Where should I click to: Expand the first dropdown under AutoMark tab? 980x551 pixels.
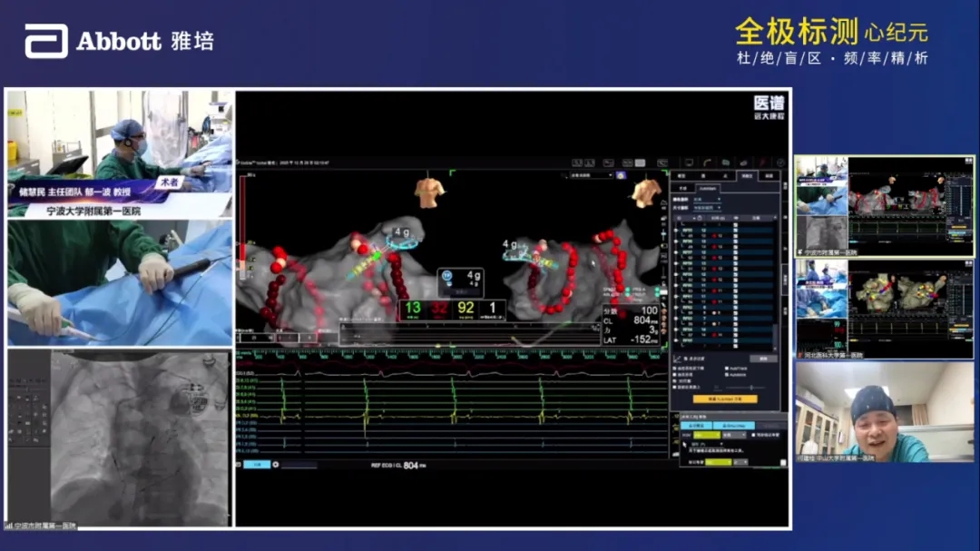706,198
